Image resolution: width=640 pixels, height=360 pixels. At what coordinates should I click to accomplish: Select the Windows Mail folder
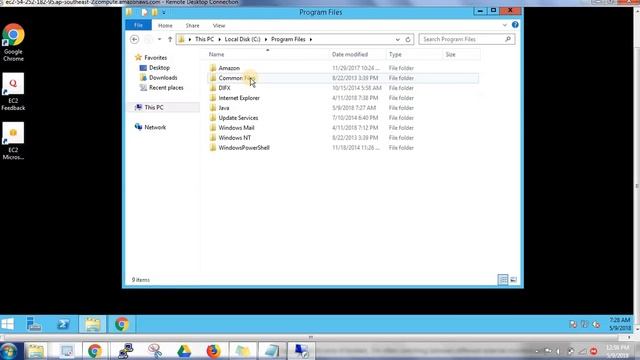coord(236,128)
